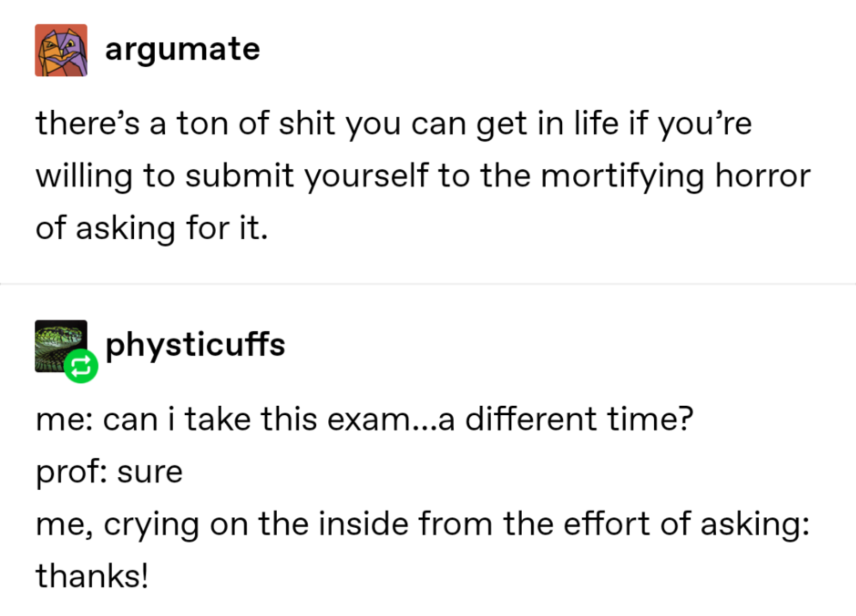Click the line "prof: sure"

coord(109,473)
